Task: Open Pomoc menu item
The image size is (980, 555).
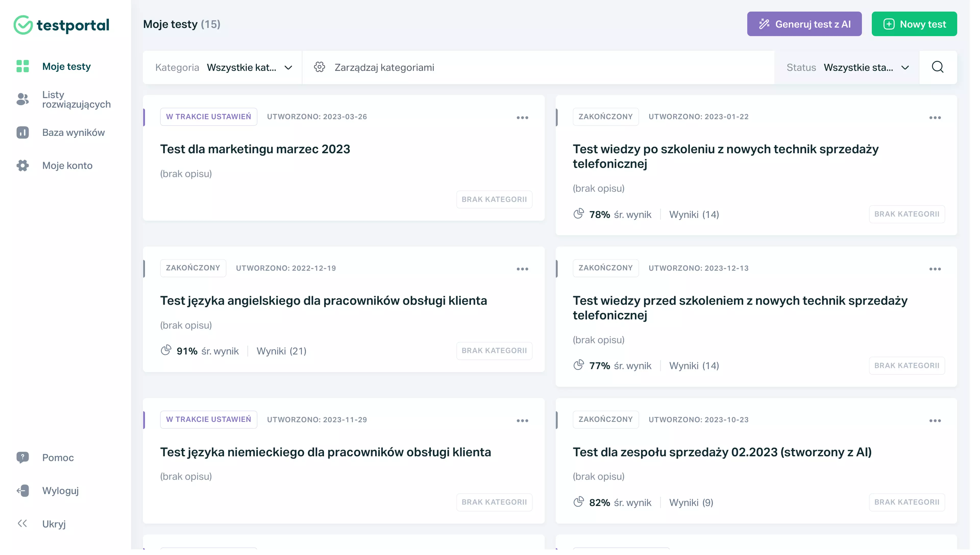Action: (x=58, y=458)
